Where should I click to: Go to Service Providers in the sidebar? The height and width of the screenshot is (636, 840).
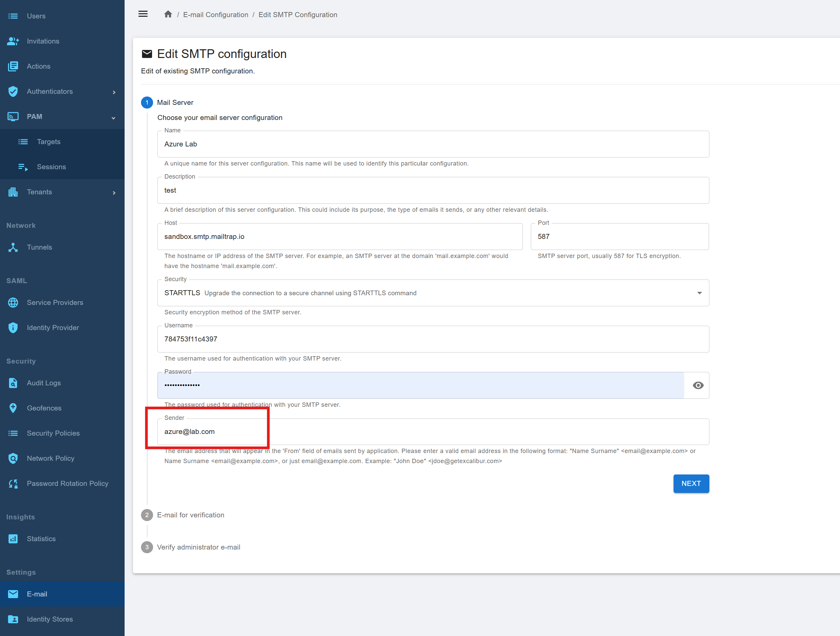pos(55,303)
